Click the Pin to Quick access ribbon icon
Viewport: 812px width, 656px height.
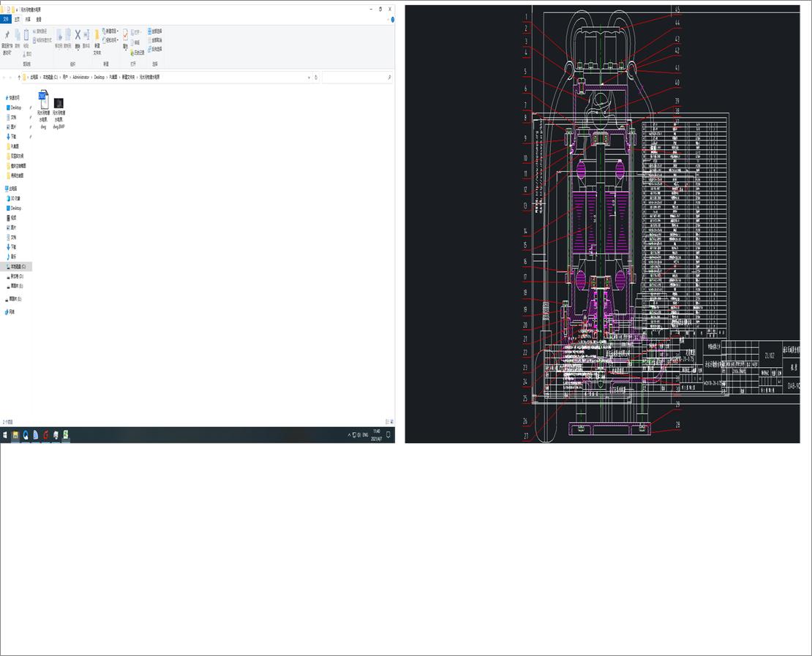pos(7,35)
